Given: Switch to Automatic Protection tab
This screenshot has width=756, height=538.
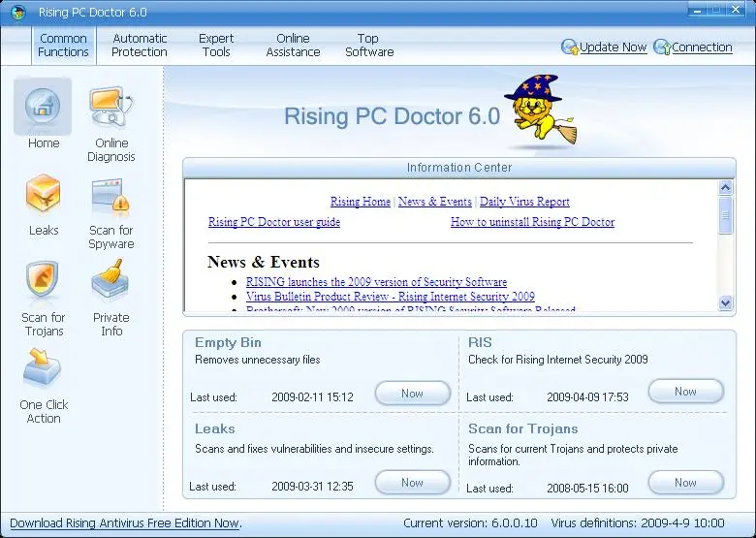Looking at the screenshot, I should (140, 46).
